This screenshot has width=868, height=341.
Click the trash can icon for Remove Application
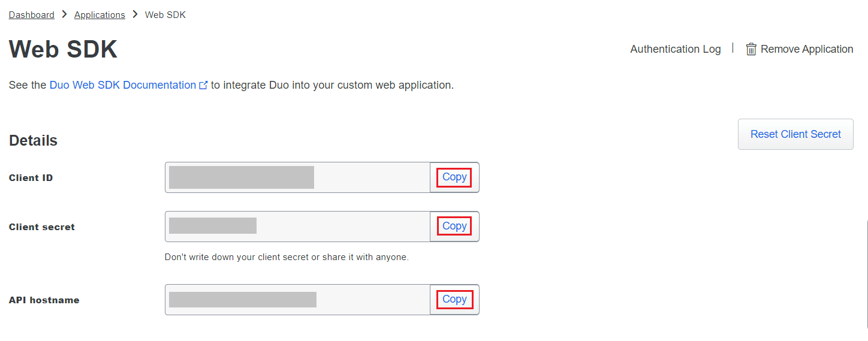(x=751, y=49)
